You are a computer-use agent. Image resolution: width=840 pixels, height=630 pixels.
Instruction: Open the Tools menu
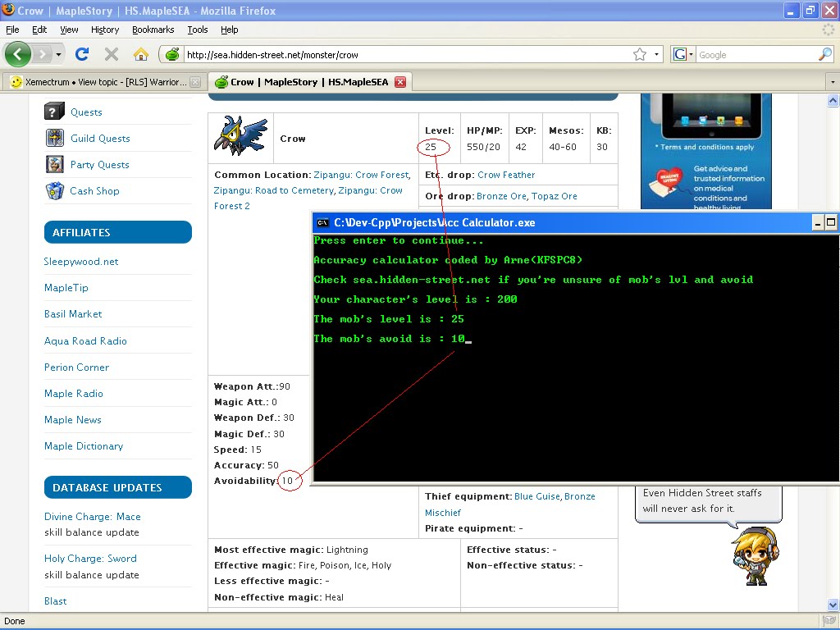pyautogui.click(x=198, y=30)
